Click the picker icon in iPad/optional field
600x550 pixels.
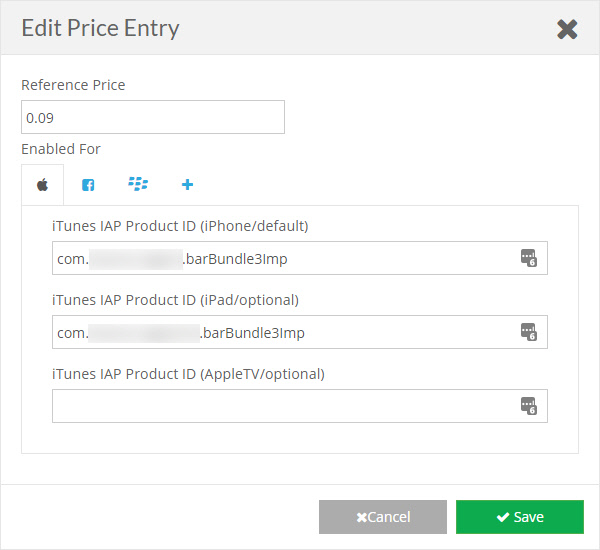pos(528,331)
